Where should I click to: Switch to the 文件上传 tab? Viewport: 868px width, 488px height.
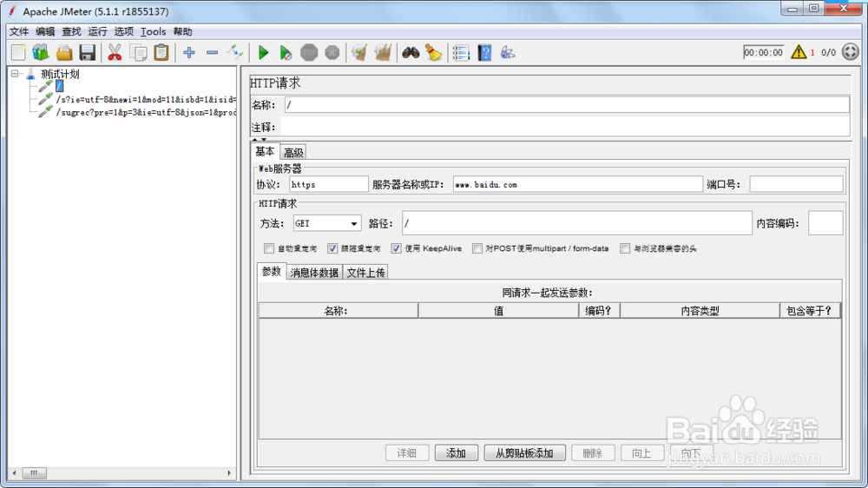tap(366, 273)
